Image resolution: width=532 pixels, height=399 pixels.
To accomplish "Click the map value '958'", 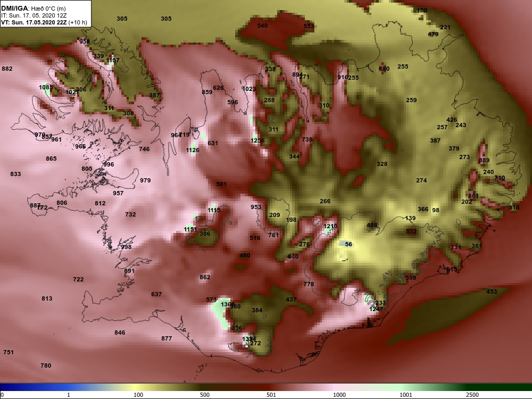I will pyautogui.click(x=85, y=41).
